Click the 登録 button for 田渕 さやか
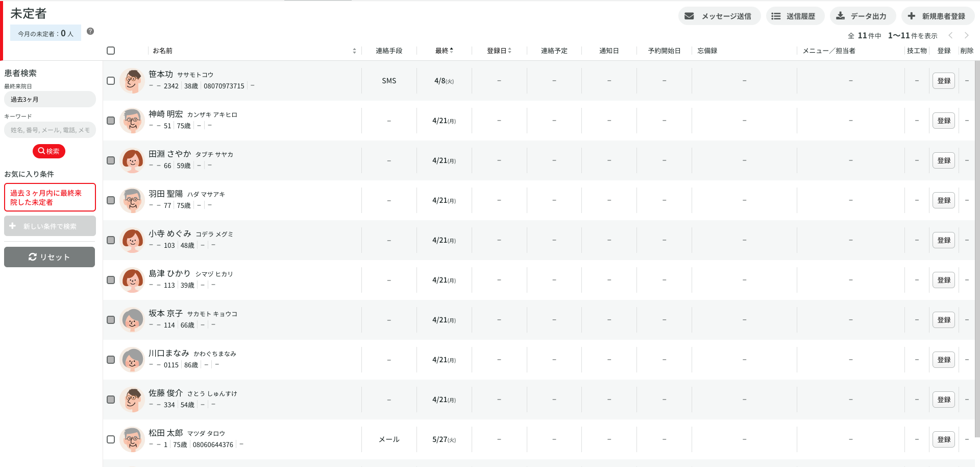 pos(943,160)
